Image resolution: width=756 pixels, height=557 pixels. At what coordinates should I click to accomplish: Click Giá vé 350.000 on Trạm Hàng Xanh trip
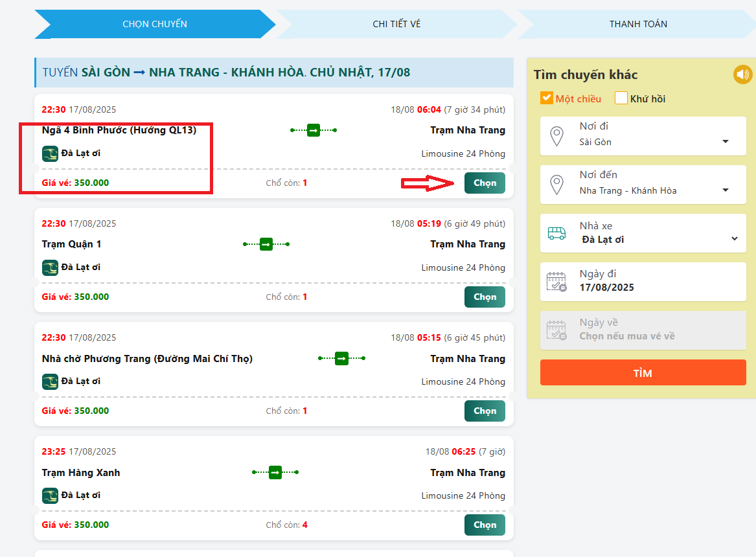(x=75, y=525)
